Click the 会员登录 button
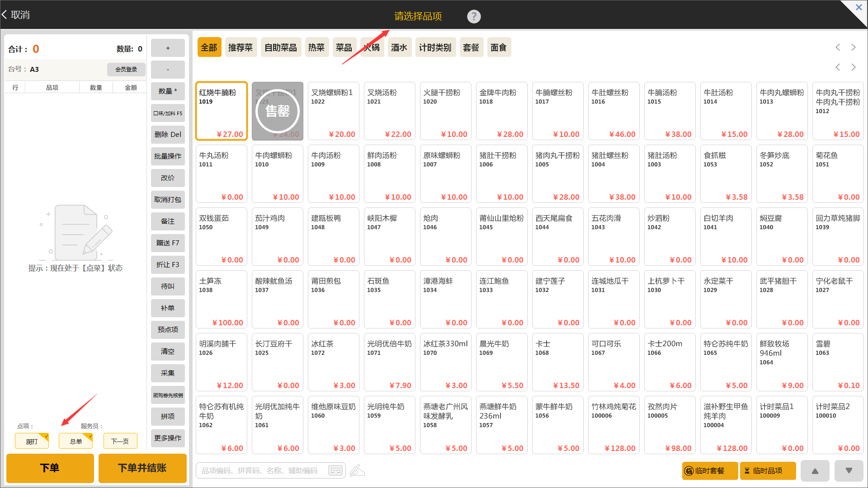Screen dimensions: 868x488 click(x=126, y=69)
